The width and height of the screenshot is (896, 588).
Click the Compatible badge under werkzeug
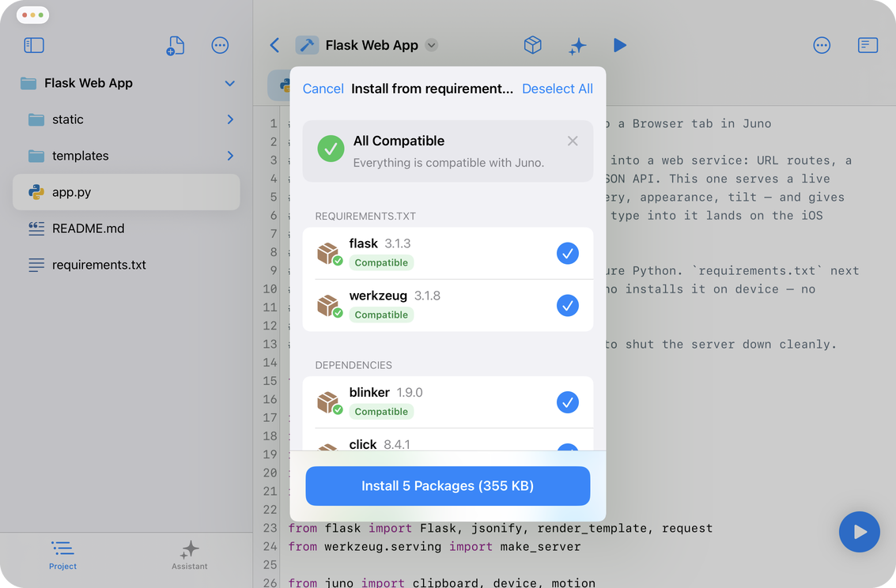tap(381, 315)
